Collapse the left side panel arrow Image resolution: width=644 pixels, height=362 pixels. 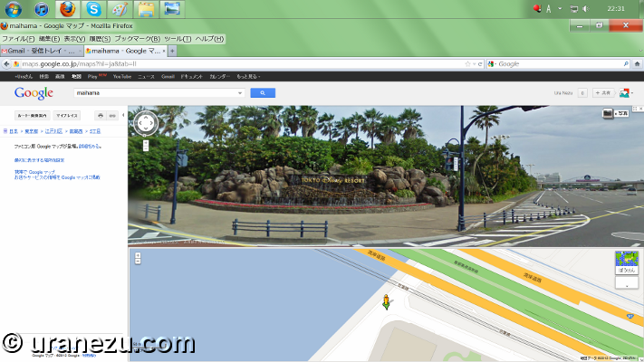point(123,115)
